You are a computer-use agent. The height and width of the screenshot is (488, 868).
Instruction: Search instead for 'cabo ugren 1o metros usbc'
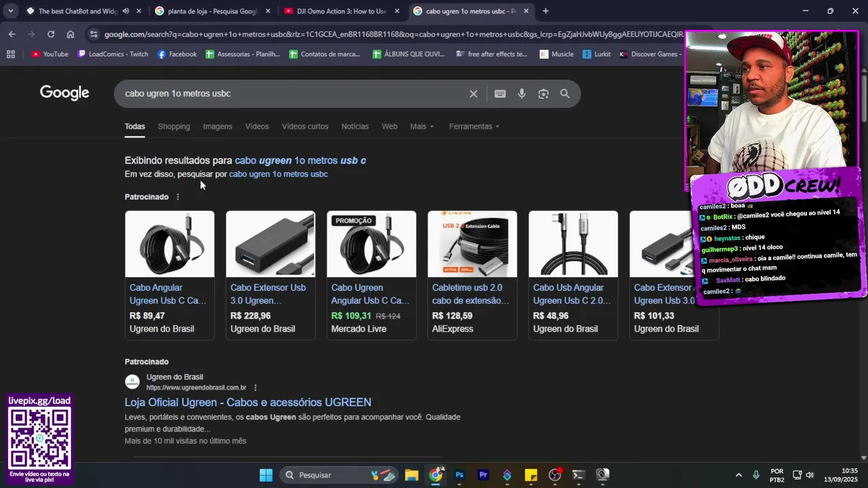[x=278, y=174]
